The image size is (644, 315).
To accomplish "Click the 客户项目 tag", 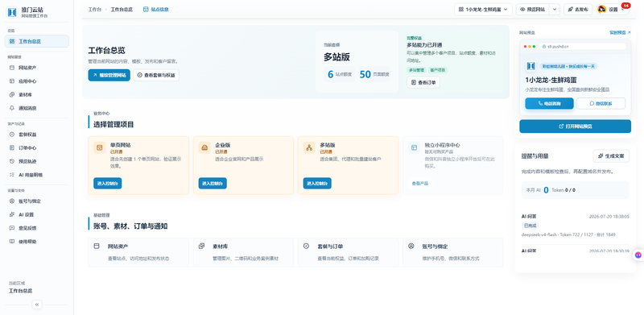I will (437, 70).
